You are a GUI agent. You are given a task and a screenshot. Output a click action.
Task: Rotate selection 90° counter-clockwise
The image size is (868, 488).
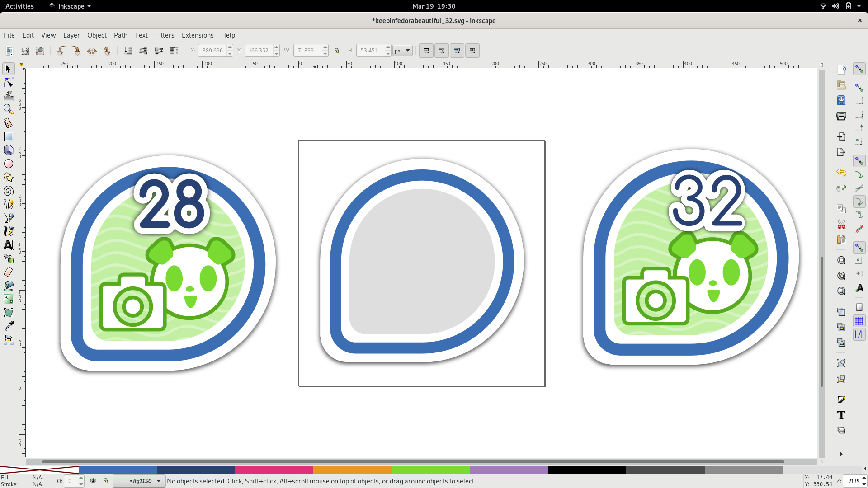61,51
